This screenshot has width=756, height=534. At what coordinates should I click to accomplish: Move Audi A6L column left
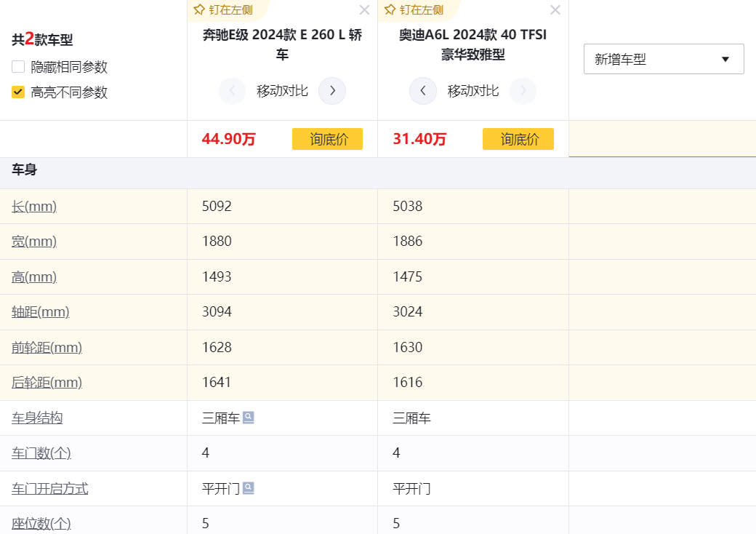coord(423,91)
